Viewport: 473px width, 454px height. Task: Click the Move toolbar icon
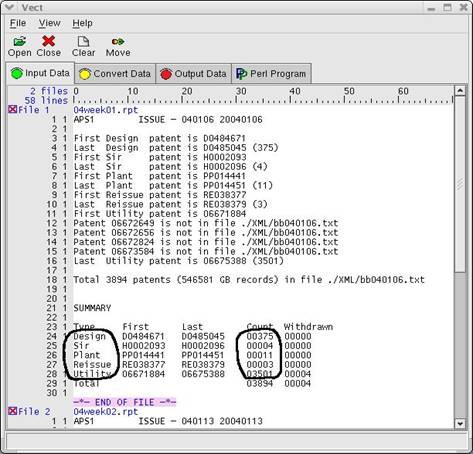point(118,42)
